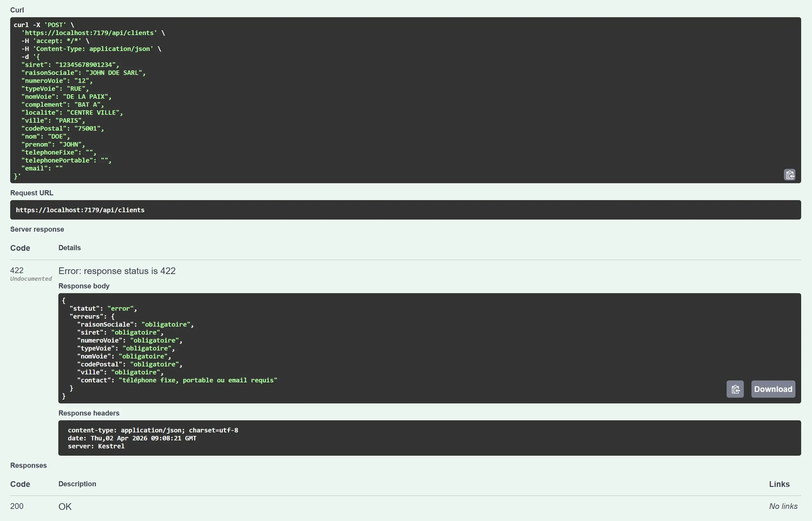Copy the response body to clipboard
Screen dimensions: 812x521
(x=735, y=389)
